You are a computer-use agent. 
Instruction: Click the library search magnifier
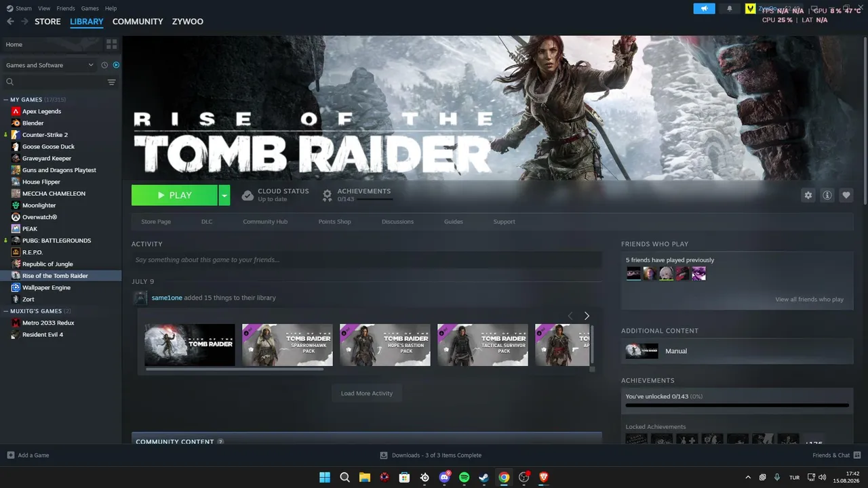(10, 82)
